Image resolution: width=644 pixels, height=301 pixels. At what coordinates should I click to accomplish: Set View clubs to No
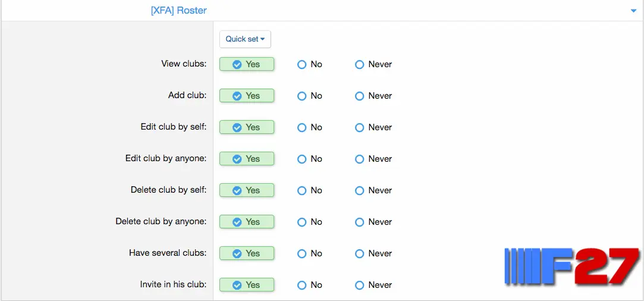click(x=310, y=64)
